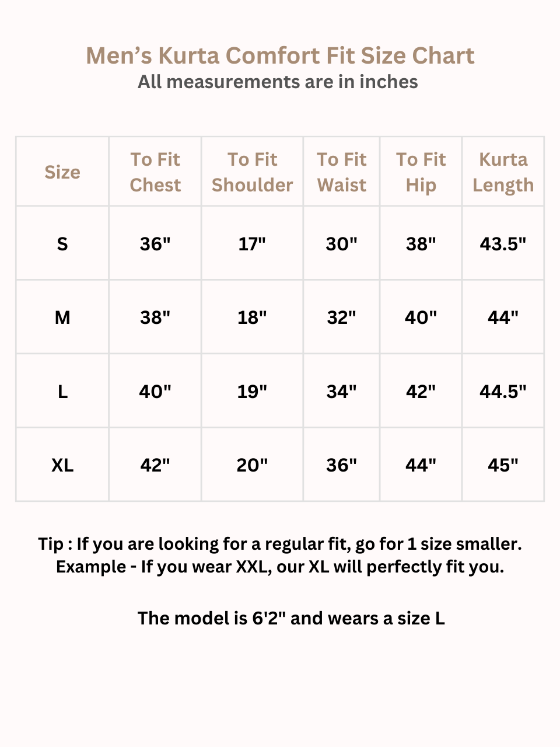Screen dimensions: 560x747
Task: Click the model height note text
Action: pos(291,618)
